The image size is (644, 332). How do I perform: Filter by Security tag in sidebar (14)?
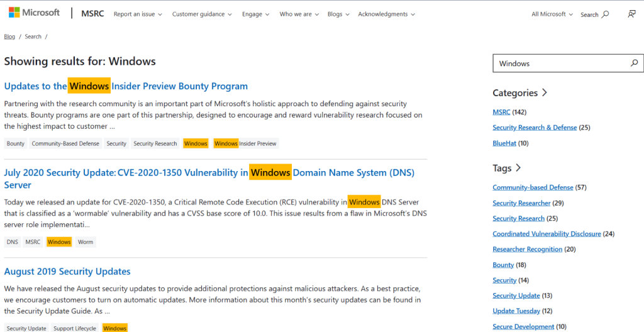tap(504, 280)
